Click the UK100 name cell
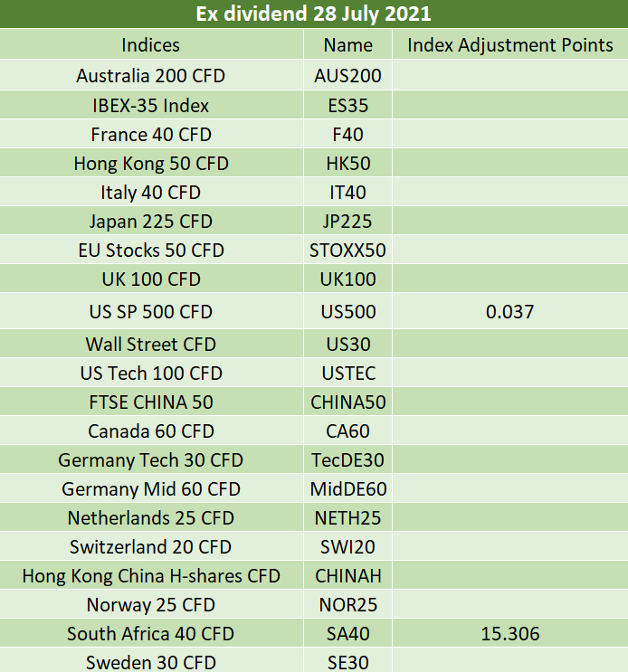This screenshot has height=672, width=628. point(348,279)
